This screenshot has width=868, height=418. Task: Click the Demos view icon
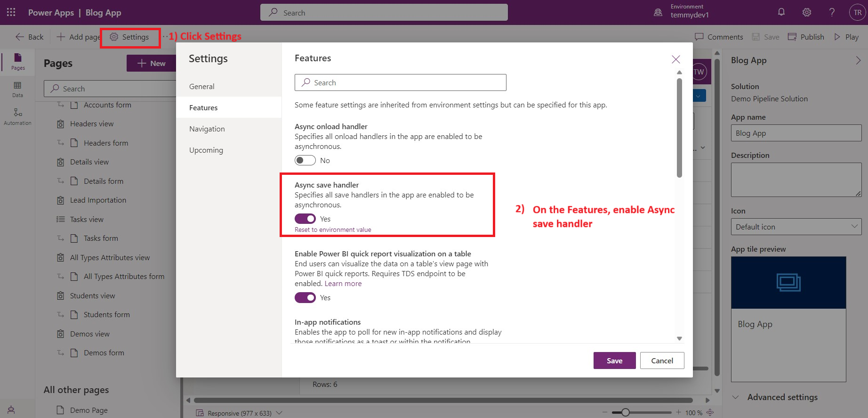click(x=61, y=334)
